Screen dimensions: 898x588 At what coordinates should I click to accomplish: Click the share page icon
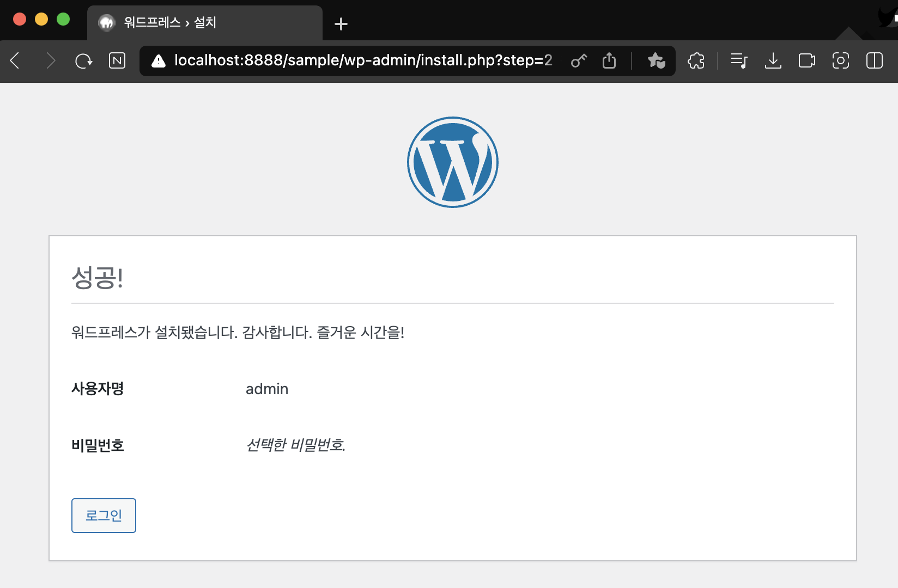pyautogui.click(x=609, y=60)
